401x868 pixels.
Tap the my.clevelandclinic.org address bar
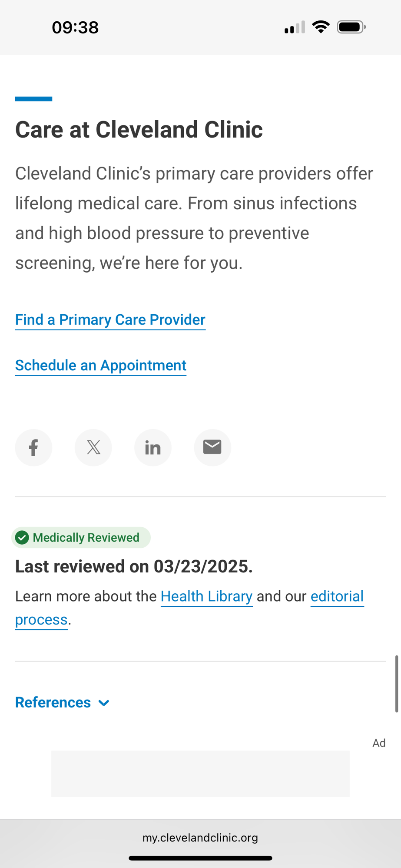click(x=200, y=838)
